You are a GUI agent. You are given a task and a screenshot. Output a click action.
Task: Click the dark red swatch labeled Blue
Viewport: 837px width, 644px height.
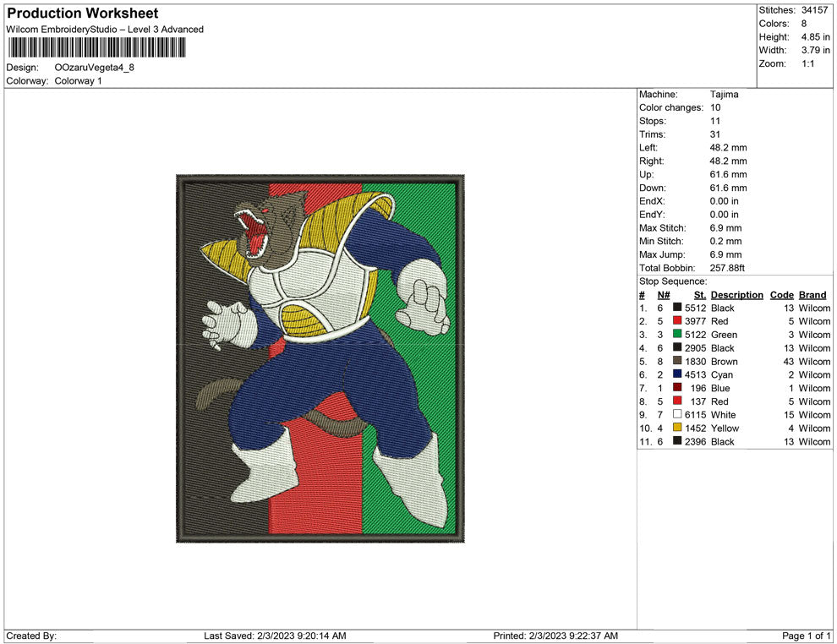pyautogui.click(x=677, y=387)
